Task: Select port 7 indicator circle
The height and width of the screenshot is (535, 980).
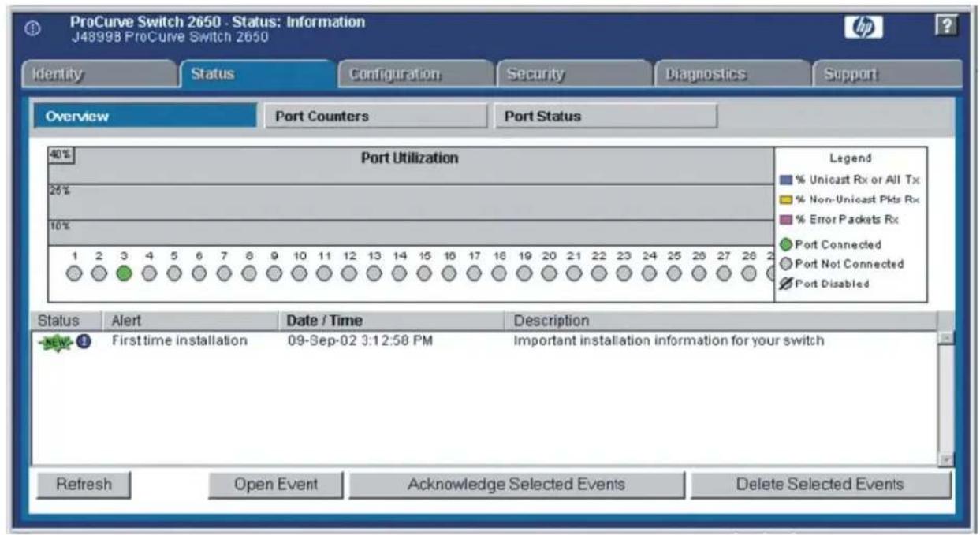Action: coord(224,273)
